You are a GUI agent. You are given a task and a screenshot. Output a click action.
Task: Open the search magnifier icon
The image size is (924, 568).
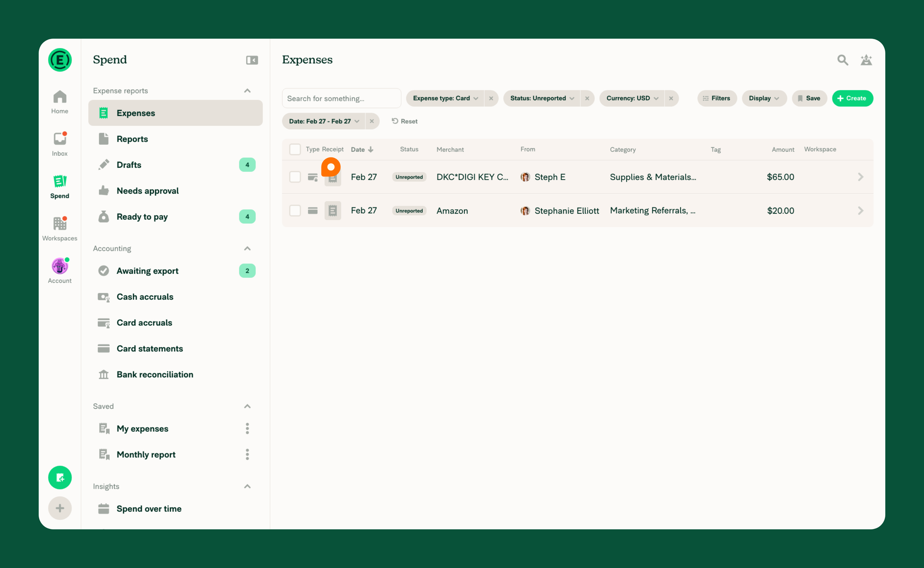[x=842, y=60]
